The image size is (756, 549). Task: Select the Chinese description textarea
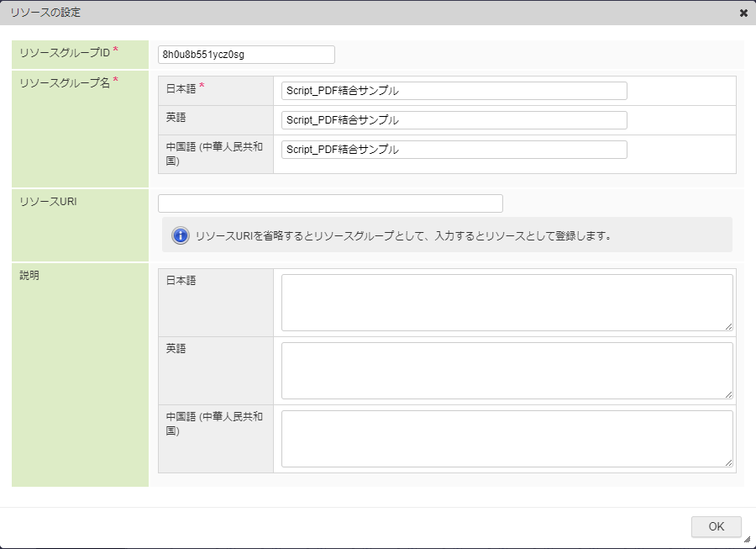(x=507, y=439)
